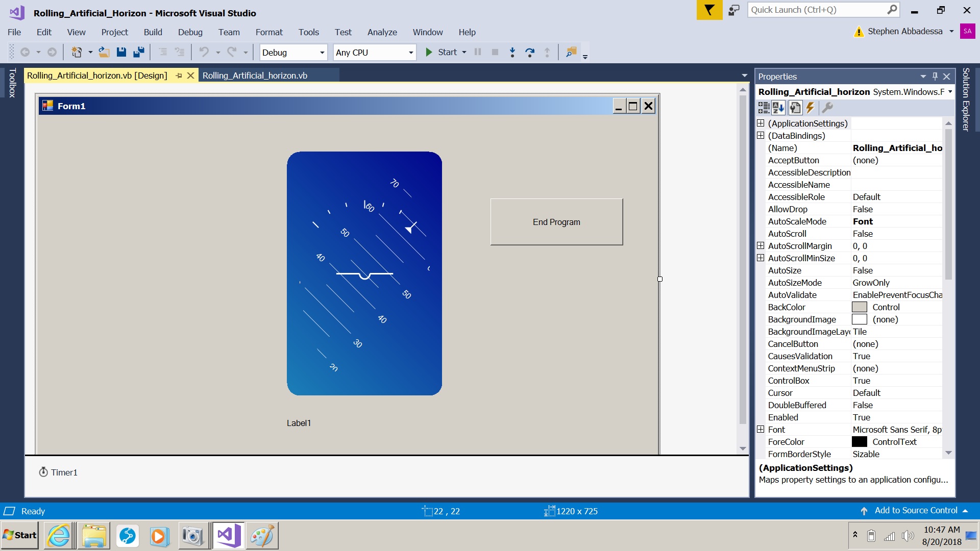Click the Step Over debug icon

pyautogui.click(x=530, y=52)
